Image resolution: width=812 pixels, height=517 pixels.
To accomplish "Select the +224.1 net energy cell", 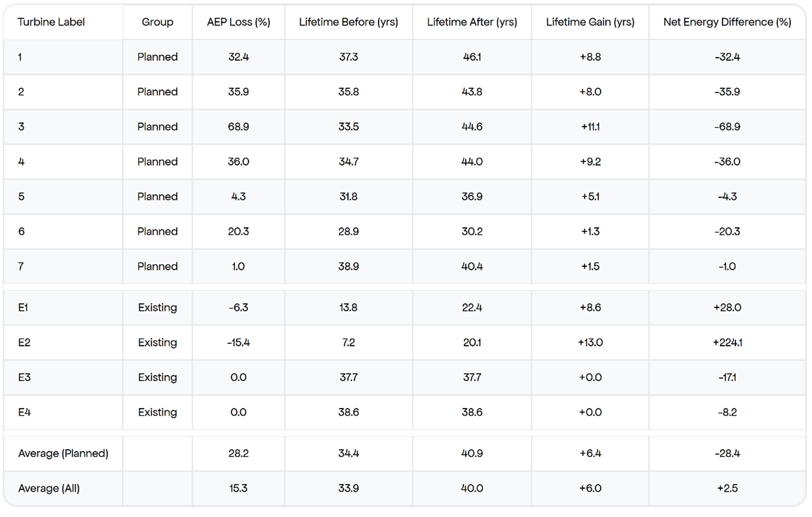I will (x=727, y=342).
